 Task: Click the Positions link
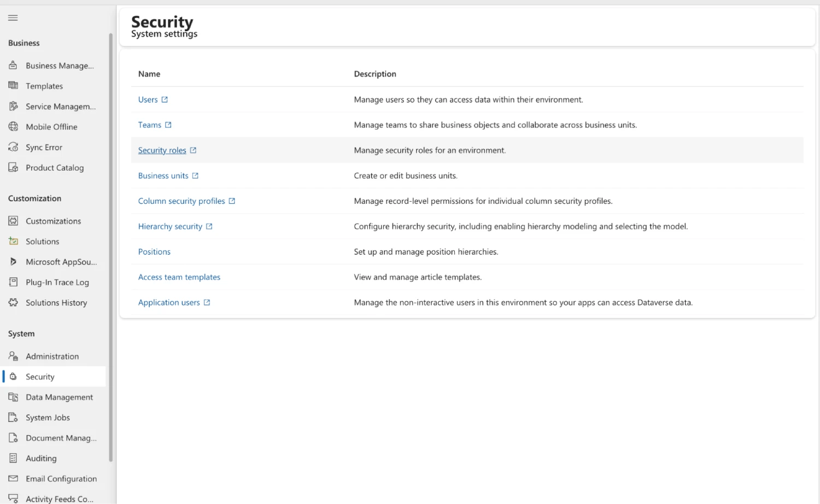[154, 251]
